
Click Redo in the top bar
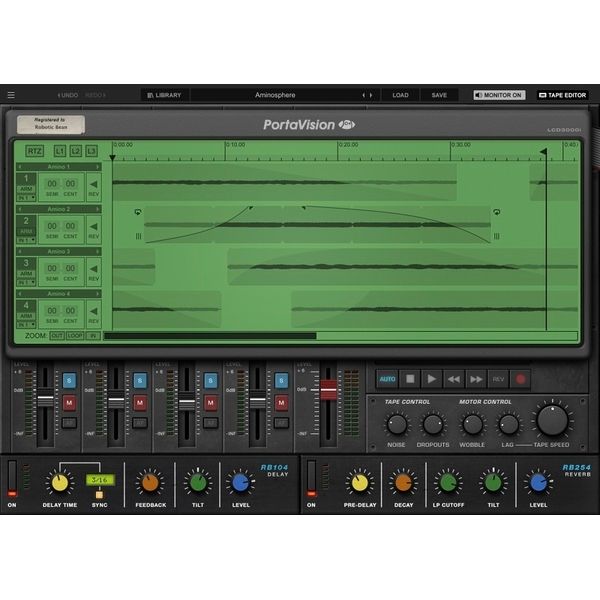95,95
